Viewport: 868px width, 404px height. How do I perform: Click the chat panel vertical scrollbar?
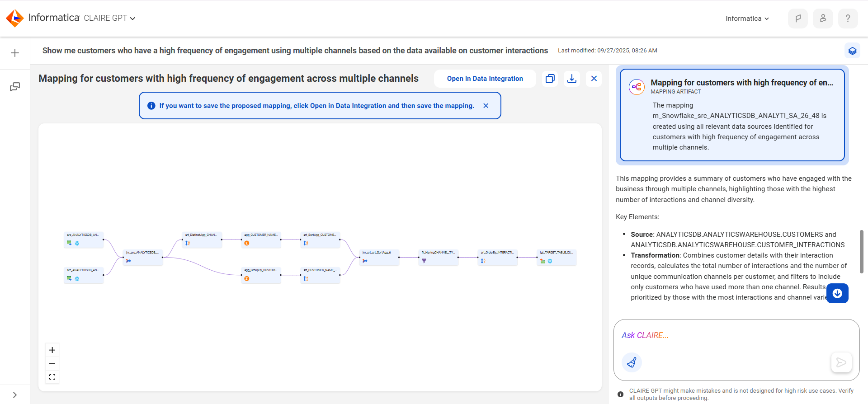[861, 251]
